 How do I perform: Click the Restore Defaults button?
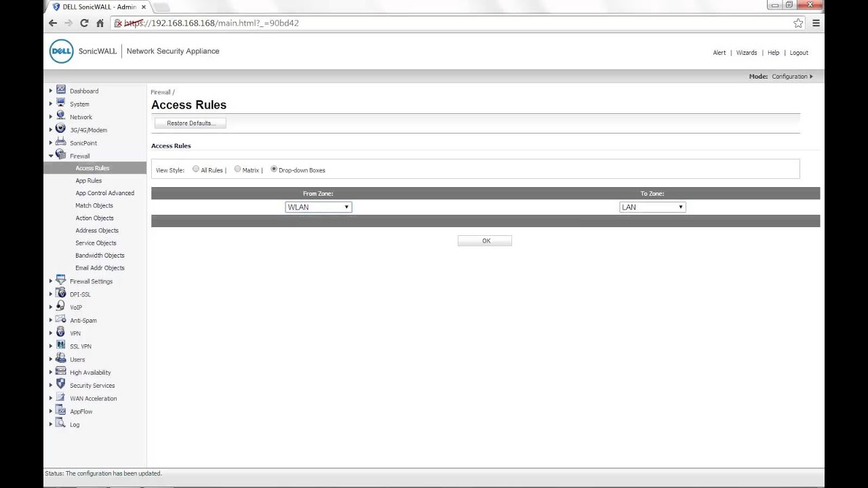[191, 123]
